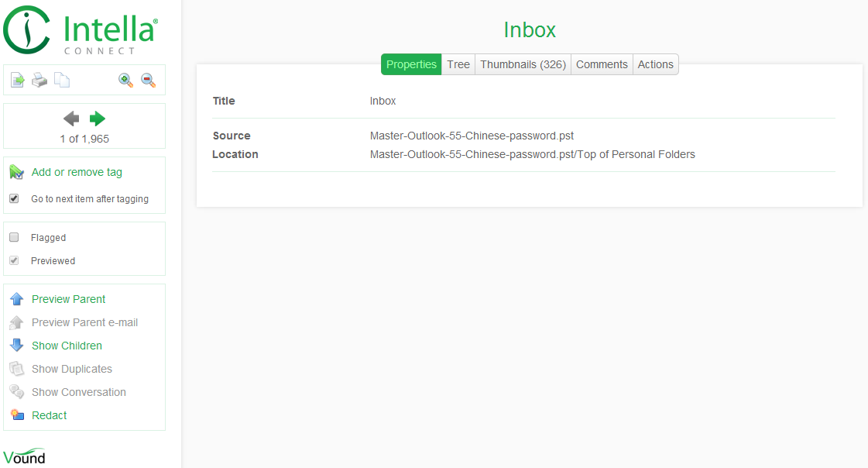The image size is (868, 468).
Task: Click the export item icon
Action: (x=17, y=80)
